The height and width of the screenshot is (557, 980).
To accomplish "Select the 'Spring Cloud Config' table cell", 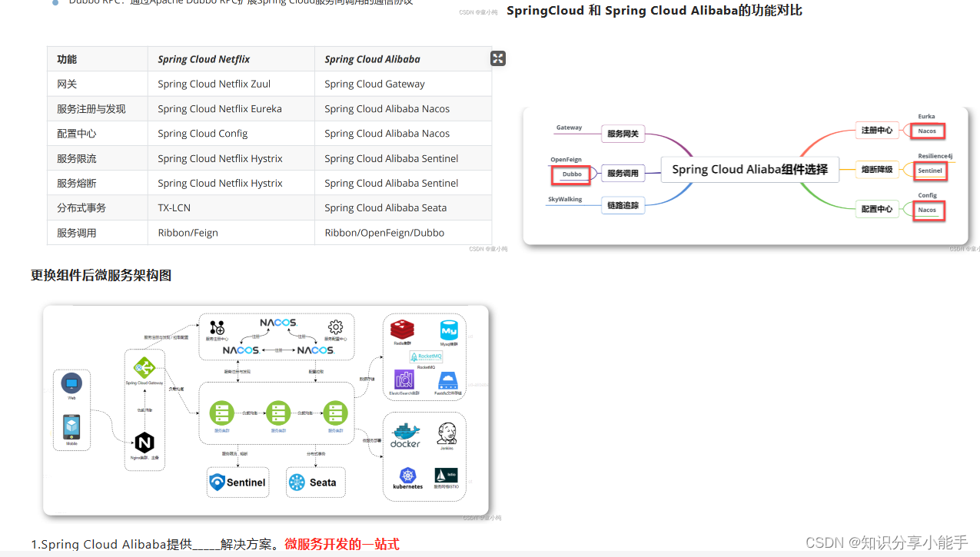I will (x=231, y=133).
